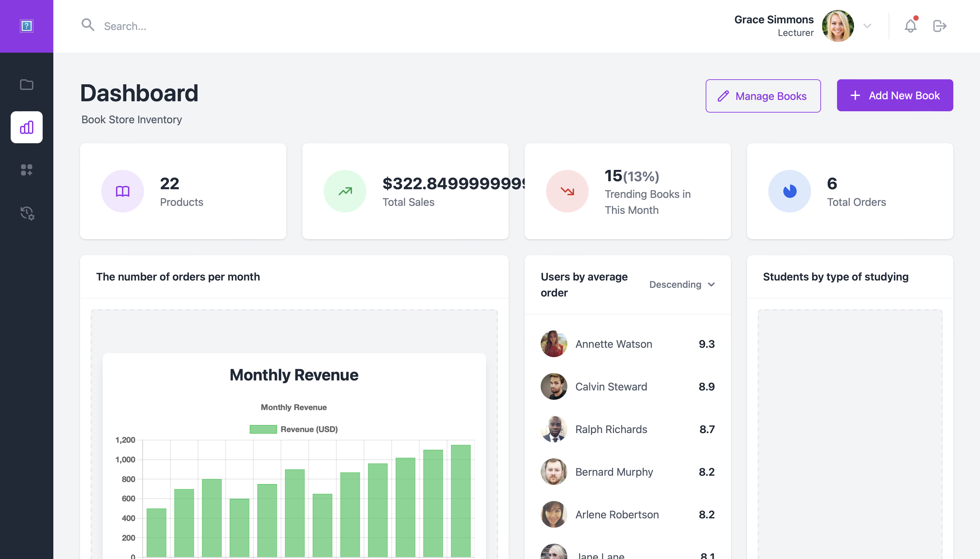Click the 15 (13%) trending books value
This screenshot has height=559, width=980.
632,176
